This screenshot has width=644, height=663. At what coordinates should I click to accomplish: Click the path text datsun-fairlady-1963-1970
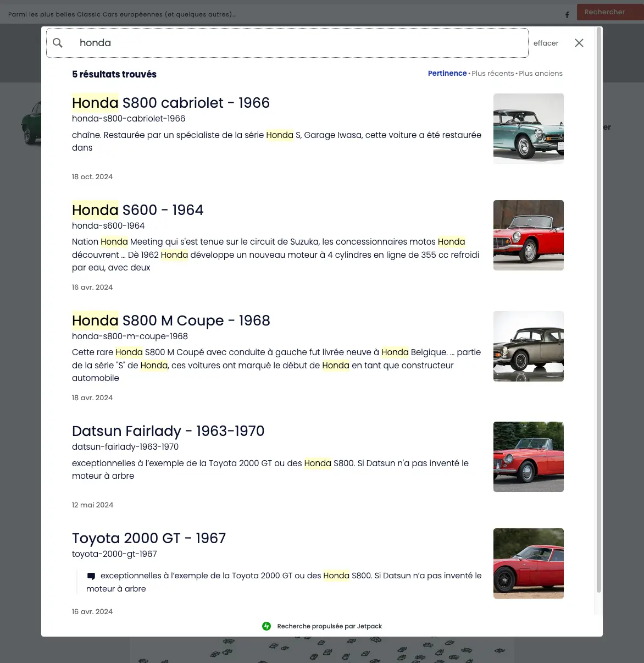tap(125, 447)
